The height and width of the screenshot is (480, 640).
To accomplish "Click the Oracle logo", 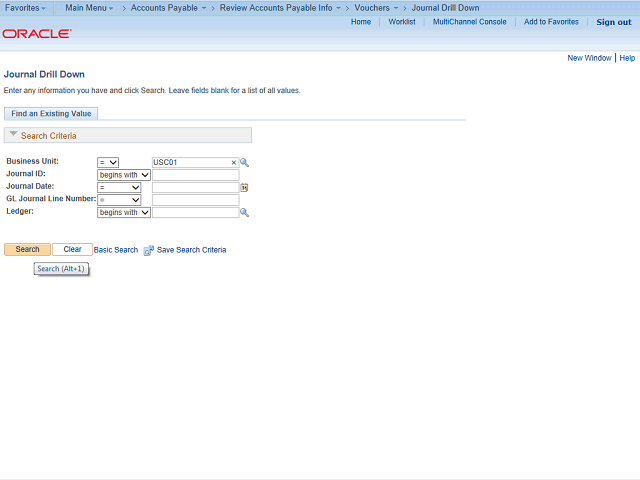I will tap(37, 33).
